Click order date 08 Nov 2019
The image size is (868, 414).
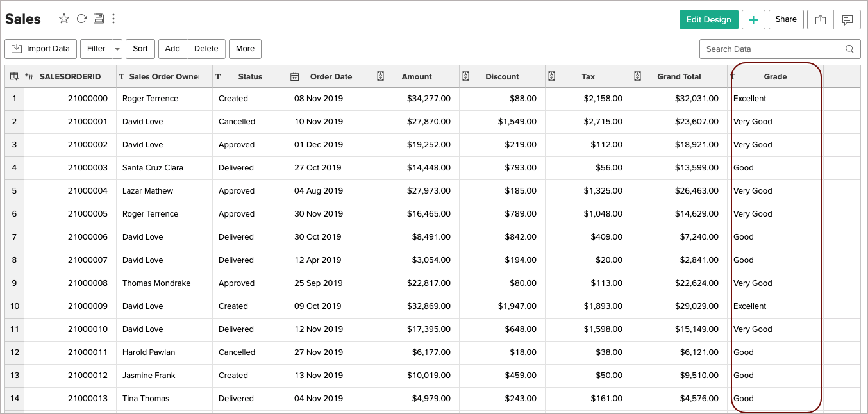pos(331,99)
